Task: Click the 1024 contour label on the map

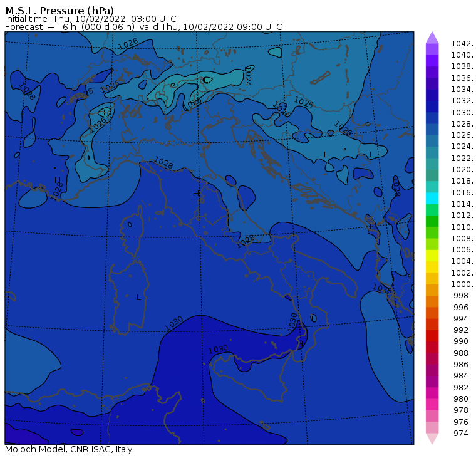Action: click(x=247, y=77)
